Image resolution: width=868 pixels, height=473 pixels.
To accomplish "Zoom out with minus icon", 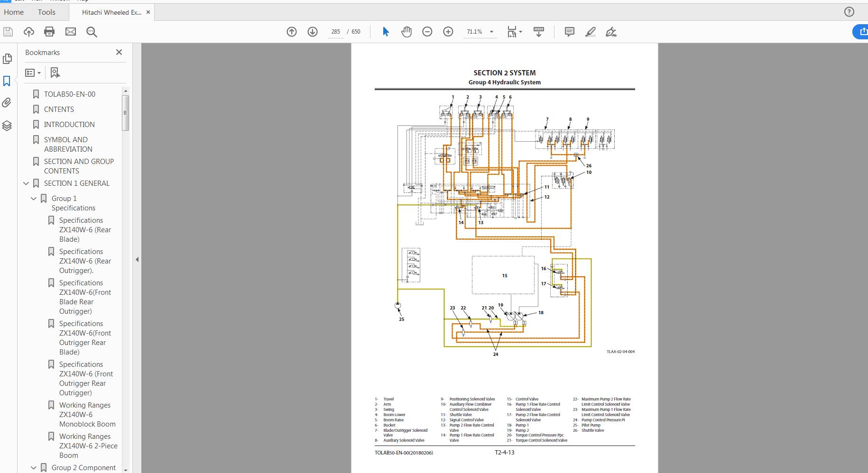I will [x=427, y=32].
